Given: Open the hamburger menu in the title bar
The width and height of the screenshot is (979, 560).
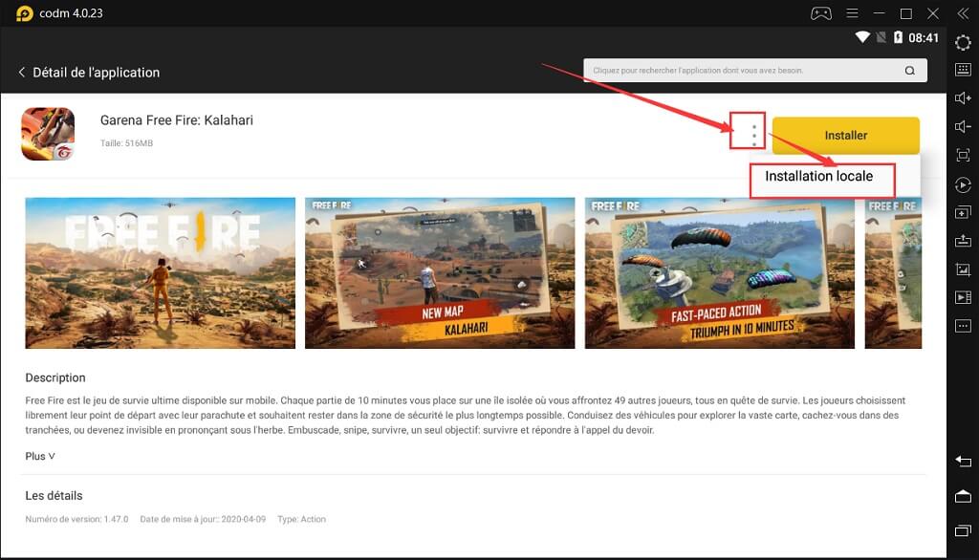Looking at the screenshot, I should [852, 13].
